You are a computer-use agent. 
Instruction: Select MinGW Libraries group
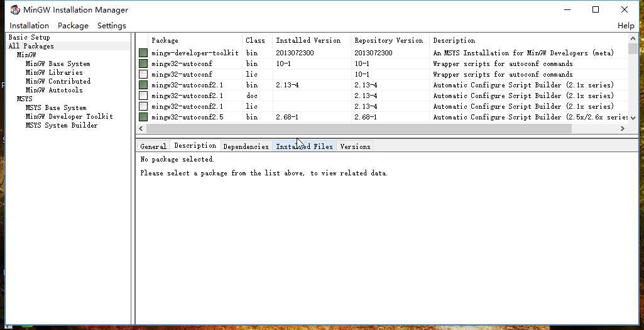pos(54,72)
